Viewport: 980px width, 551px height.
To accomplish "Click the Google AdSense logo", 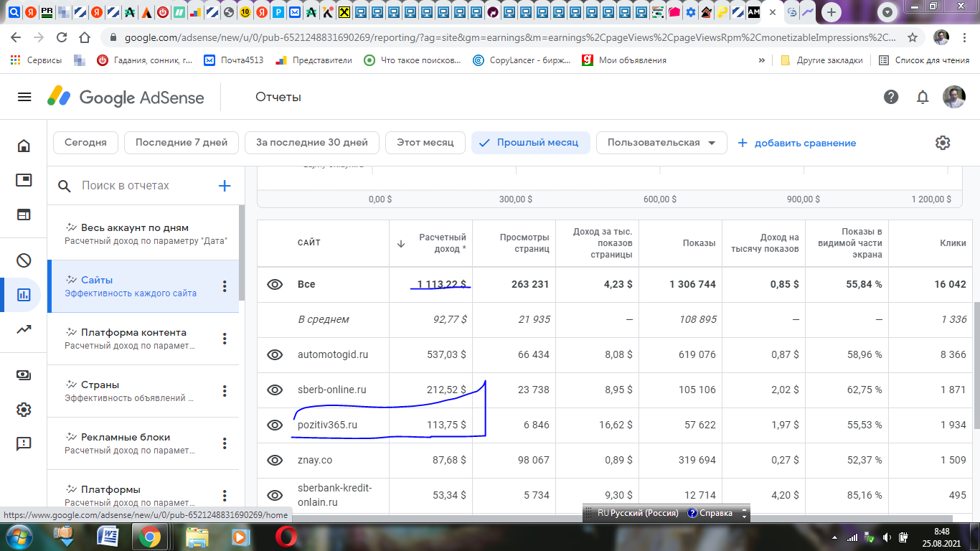I will click(x=126, y=97).
